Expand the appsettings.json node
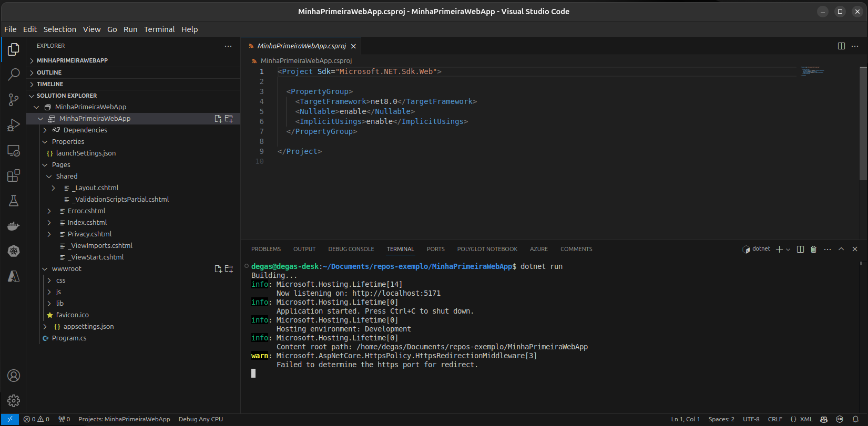The width and height of the screenshot is (868, 426). [45, 327]
